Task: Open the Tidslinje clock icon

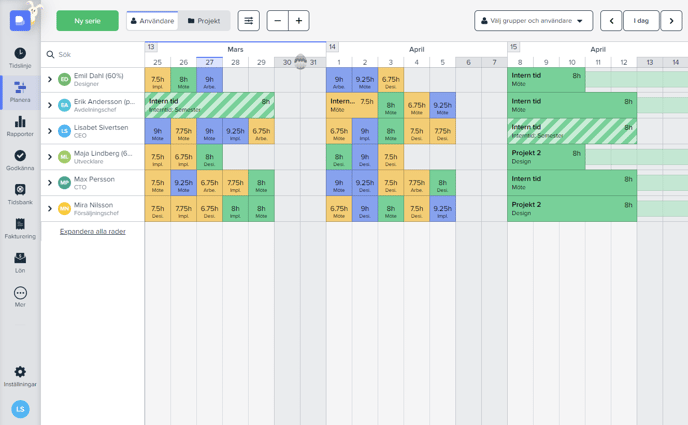Action: (x=20, y=54)
